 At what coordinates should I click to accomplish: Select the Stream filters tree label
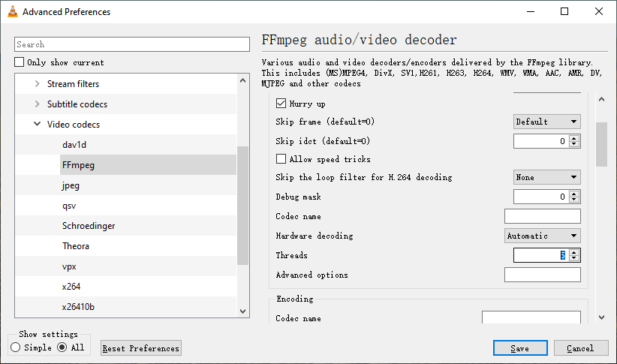point(74,84)
